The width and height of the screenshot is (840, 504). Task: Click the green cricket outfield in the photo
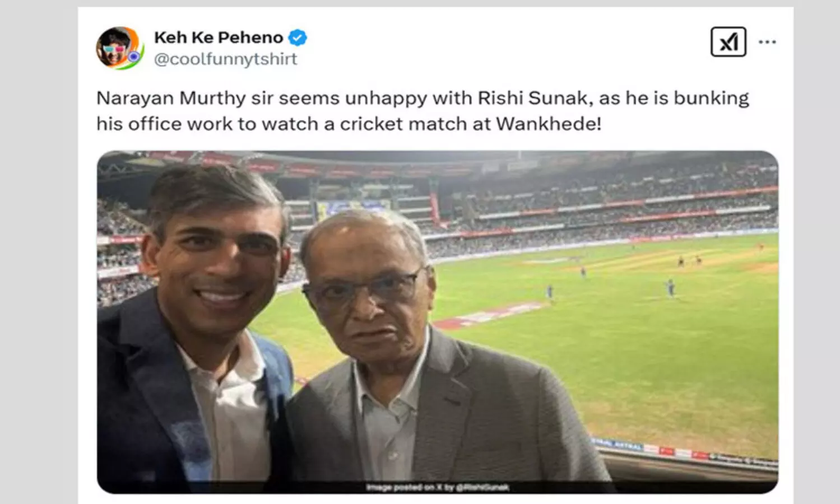tap(644, 358)
